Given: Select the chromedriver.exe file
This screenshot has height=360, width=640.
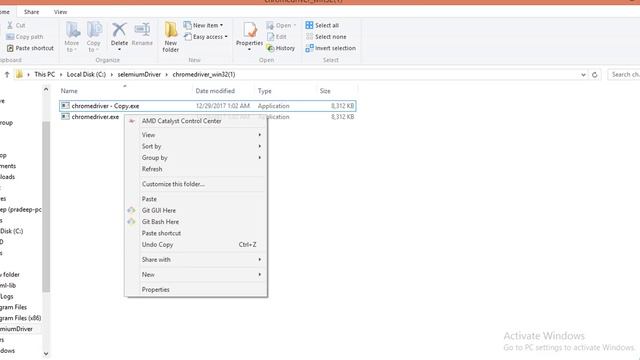Looking at the screenshot, I should (x=95, y=117).
